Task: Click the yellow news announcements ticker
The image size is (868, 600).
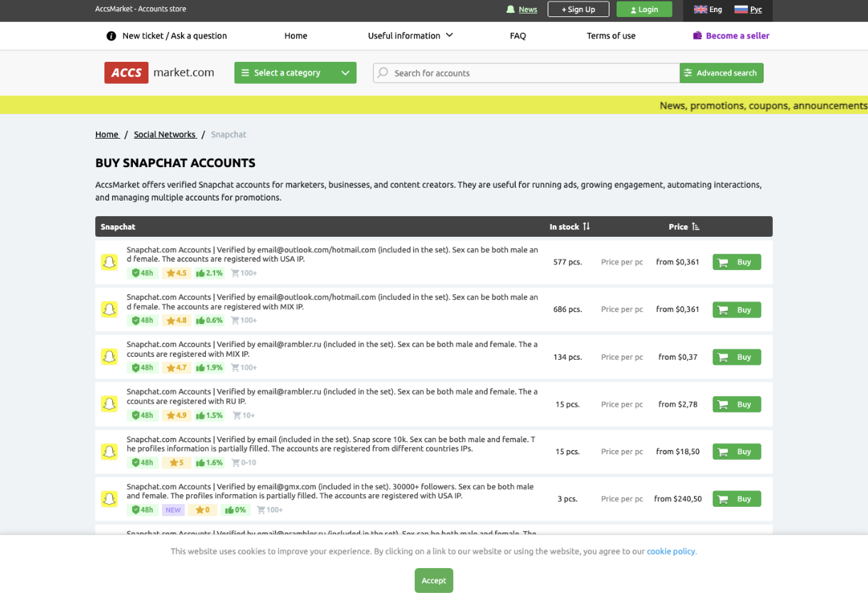Action: 434,105
